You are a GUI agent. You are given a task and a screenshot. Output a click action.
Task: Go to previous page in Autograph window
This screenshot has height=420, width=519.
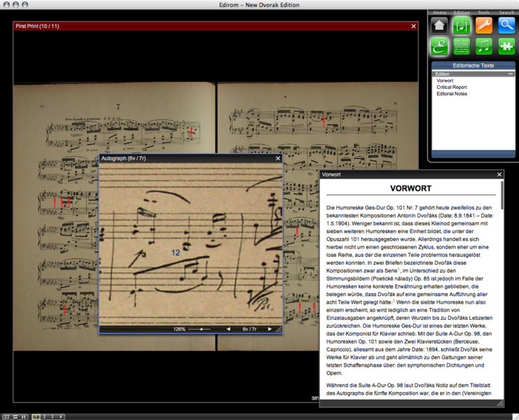(228, 329)
